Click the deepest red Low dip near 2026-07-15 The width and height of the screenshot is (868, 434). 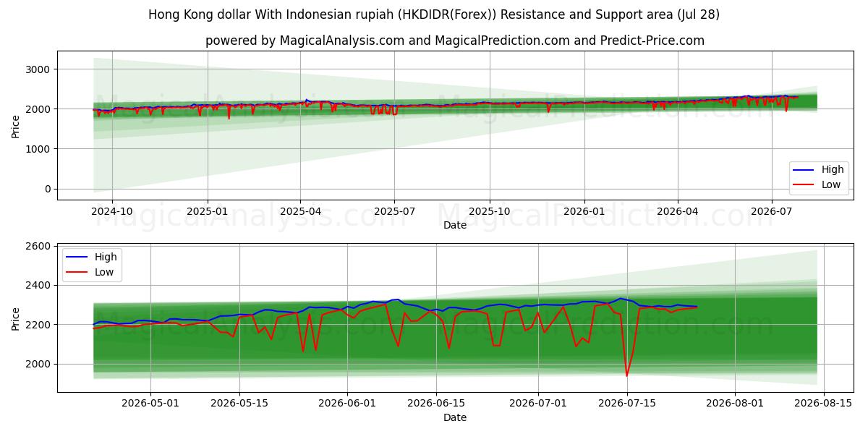(x=627, y=375)
